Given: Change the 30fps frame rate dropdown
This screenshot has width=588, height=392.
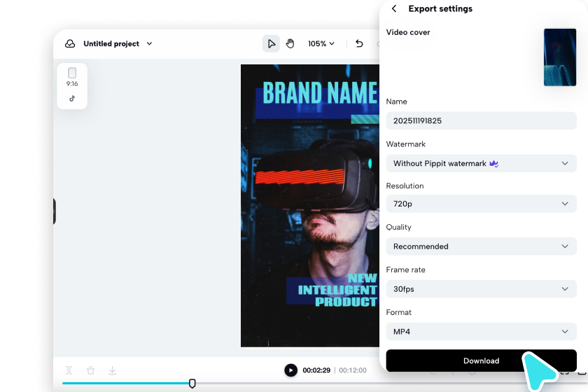Looking at the screenshot, I should coord(481,288).
